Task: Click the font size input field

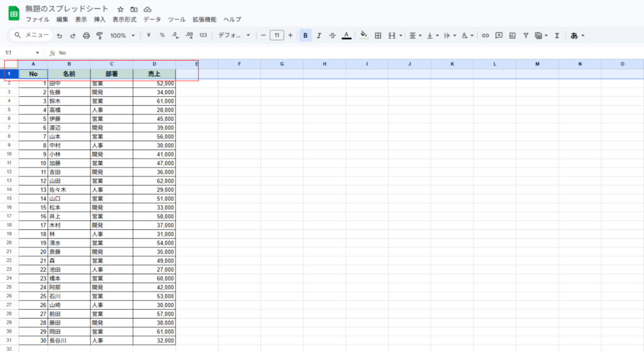Action: (x=277, y=36)
